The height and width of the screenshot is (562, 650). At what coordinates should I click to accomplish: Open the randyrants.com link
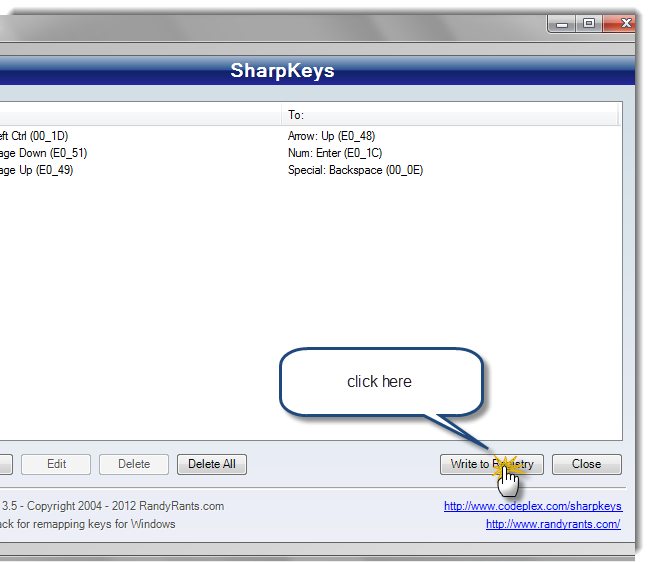(x=553, y=524)
